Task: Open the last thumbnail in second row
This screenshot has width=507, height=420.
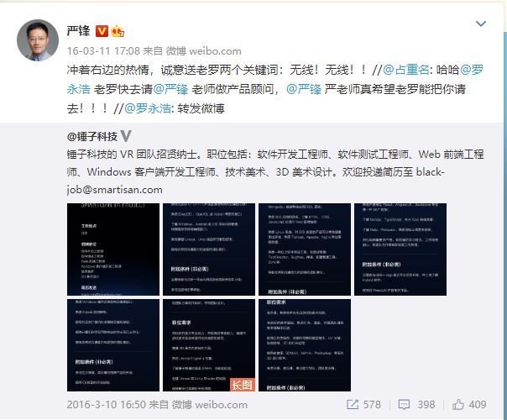Action: coord(305,345)
